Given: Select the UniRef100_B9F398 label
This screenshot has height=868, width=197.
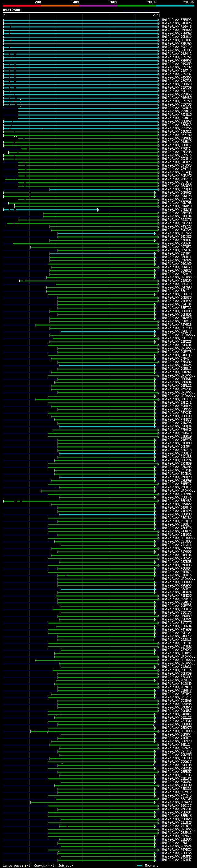Looking at the screenshot, I should tap(177, 287).
